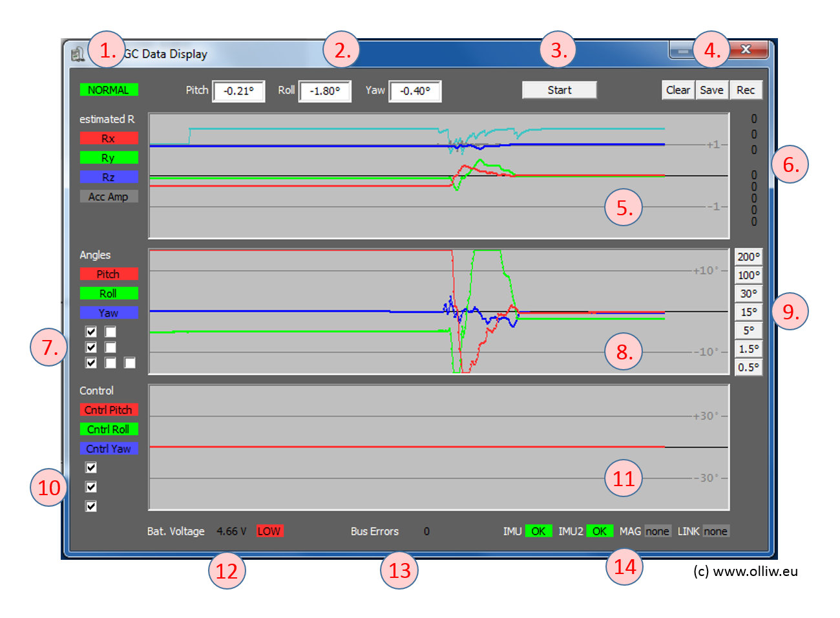The width and height of the screenshot is (840, 618).
Task: Start recording with the Rec button
Action: click(746, 90)
